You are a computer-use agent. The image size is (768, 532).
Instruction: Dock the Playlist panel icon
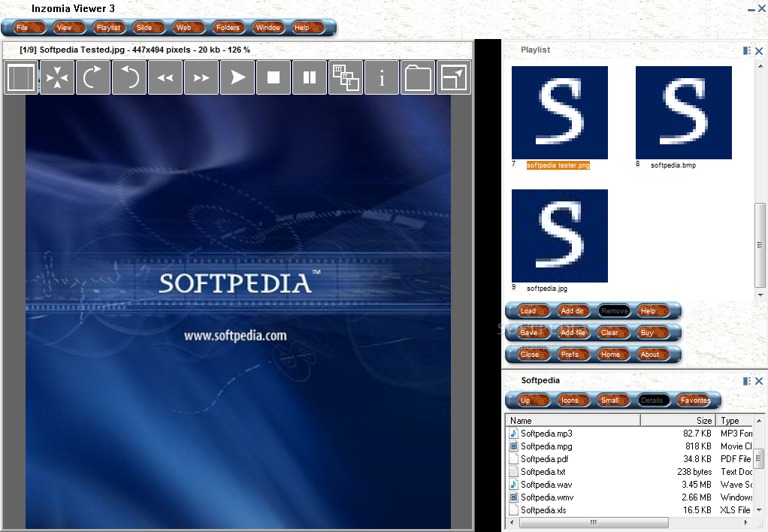click(747, 50)
